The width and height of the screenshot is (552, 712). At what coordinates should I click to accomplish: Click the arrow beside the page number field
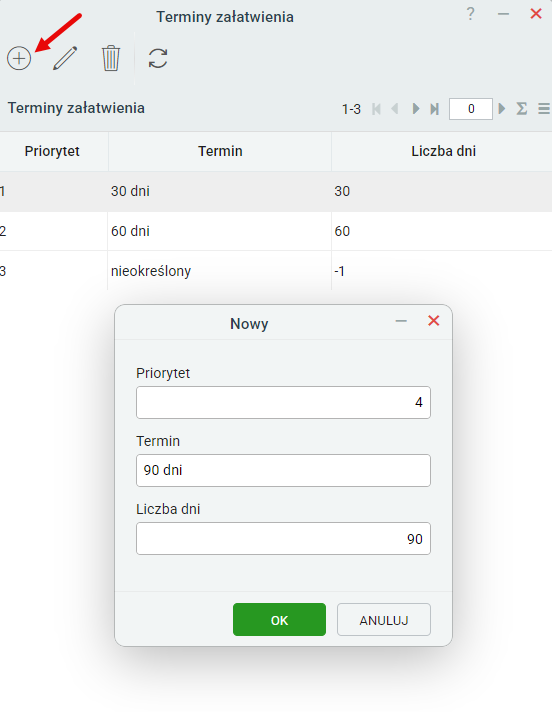(x=502, y=109)
